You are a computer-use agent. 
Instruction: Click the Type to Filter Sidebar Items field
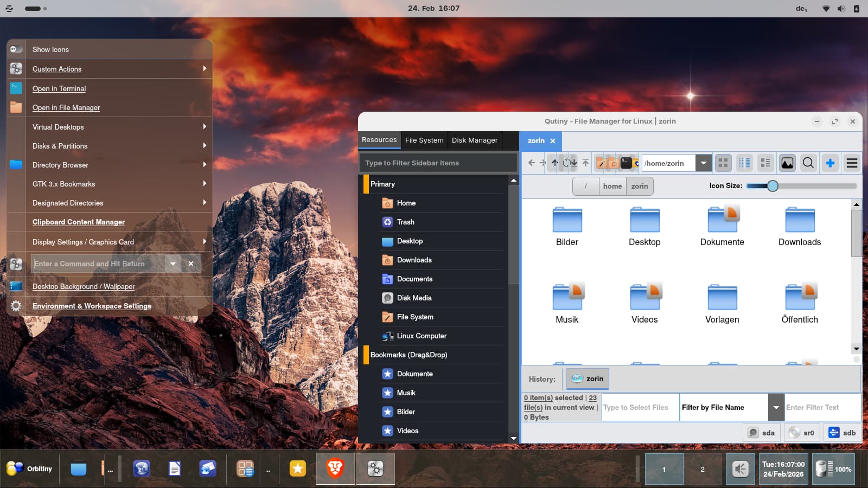438,163
